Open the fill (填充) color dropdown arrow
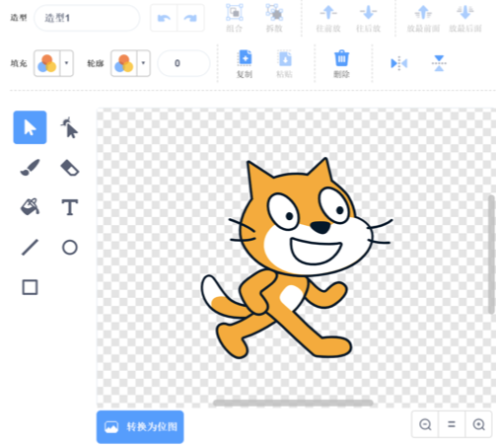The width and height of the screenshot is (496, 448). point(67,63)
